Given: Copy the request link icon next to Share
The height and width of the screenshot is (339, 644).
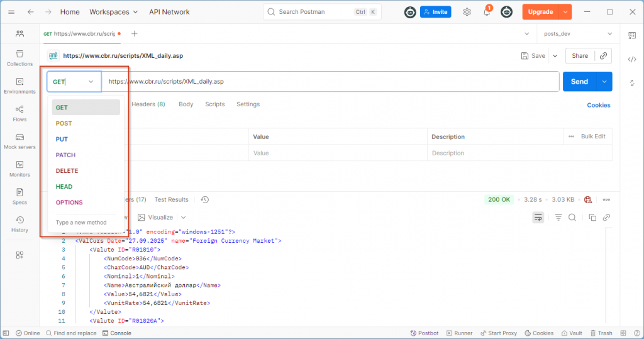Looking at the screenshot, I should click(603, 56).
